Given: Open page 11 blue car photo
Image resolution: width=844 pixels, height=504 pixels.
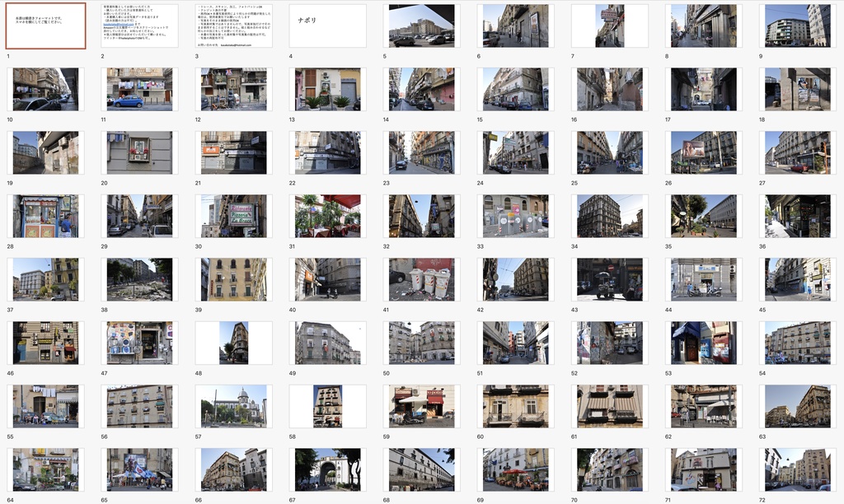Looking at the screenshot, I should (x=140, y=89).
